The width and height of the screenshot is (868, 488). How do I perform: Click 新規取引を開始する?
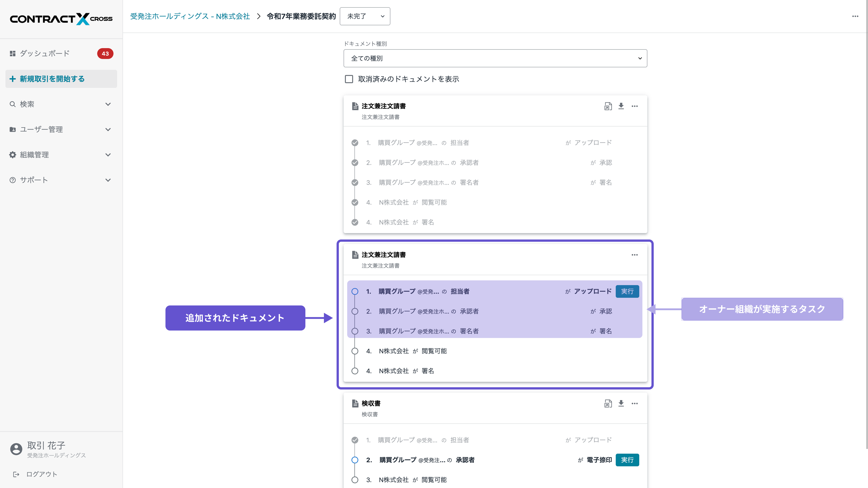coord(52,78)
